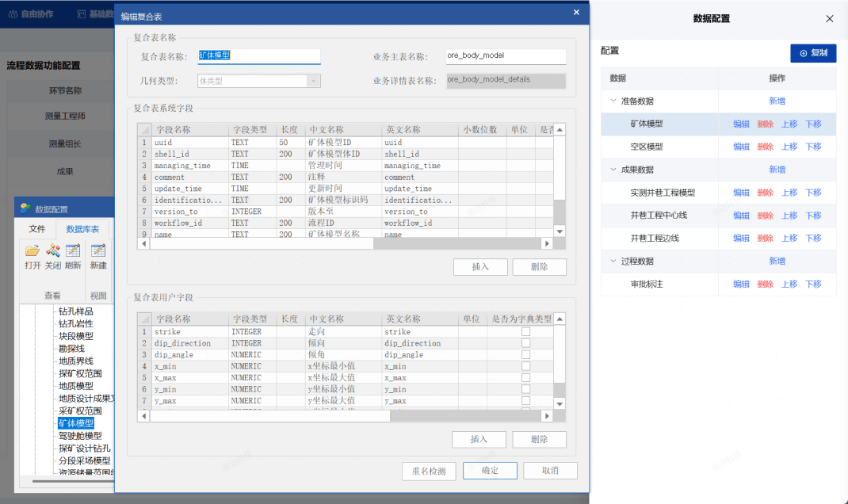Click 上移 for 实测井巷工程模型
The height and width of the screenshot is (504, 848).
(789, 193)
